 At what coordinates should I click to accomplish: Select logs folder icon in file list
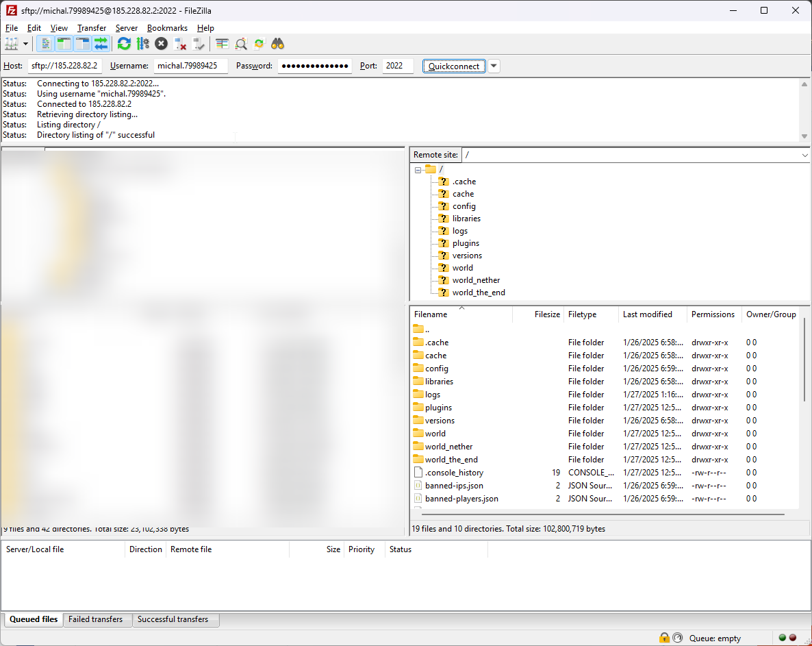point(418,394)
